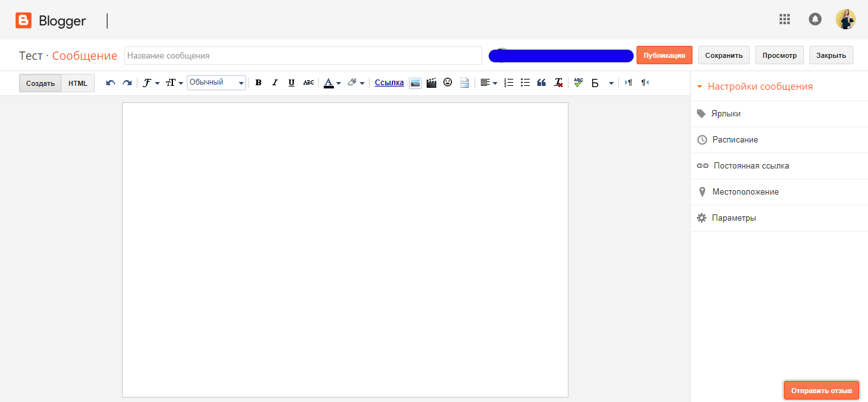Insert a video with the clapperboard icon
This screenshot has width=868, height=402.
(431, 83)
